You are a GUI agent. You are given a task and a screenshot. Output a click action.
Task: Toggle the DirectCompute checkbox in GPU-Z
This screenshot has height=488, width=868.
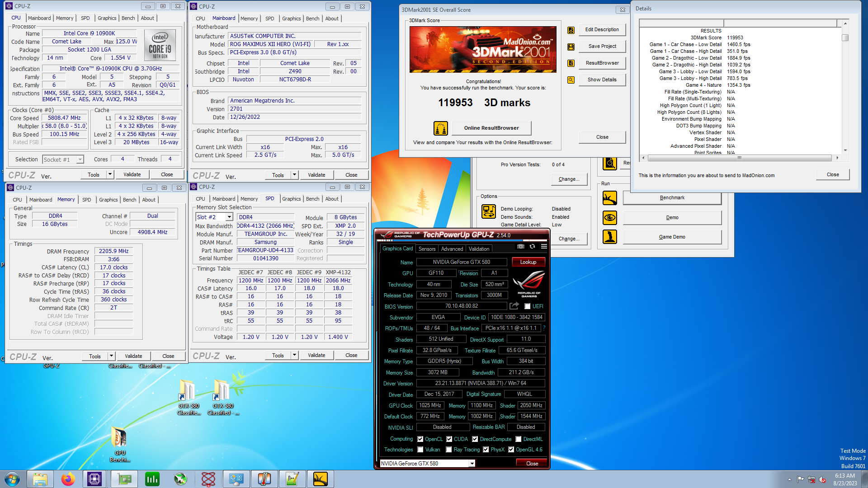[475, 439]
